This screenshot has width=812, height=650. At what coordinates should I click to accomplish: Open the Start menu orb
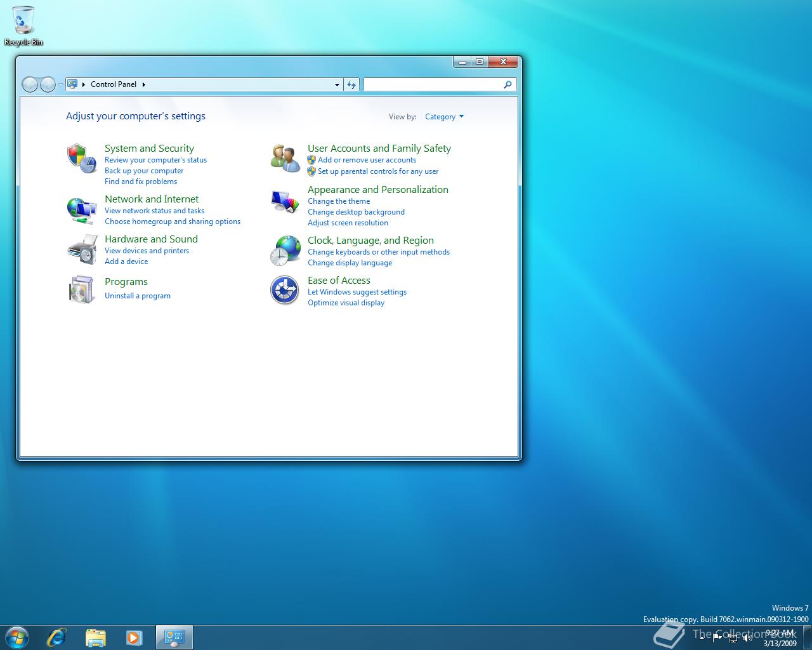pyautogui.click(x=16, y=637)
